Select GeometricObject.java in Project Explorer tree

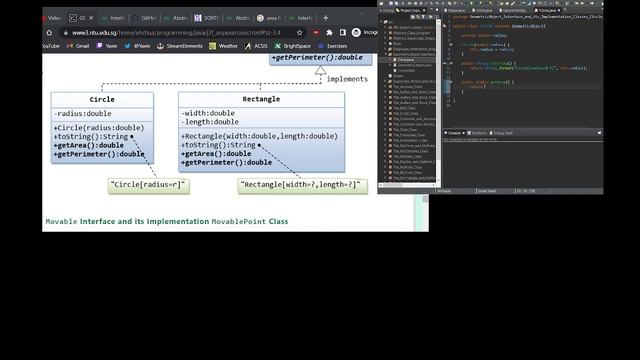click(x=412, y=65)
